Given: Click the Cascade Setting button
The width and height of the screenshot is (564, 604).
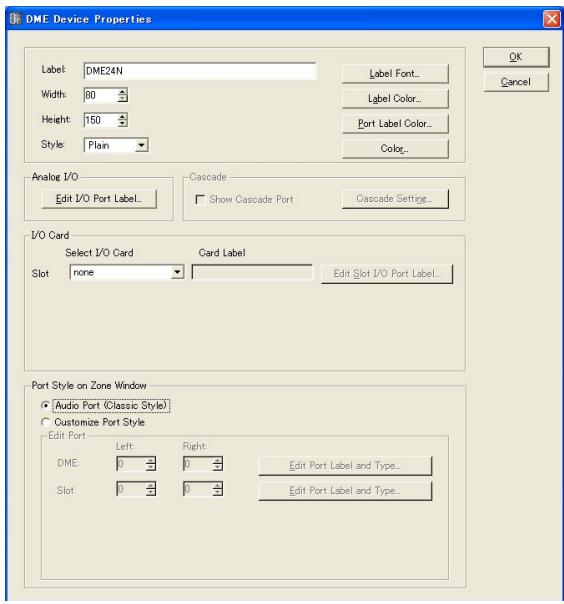Looking at the screenshot, I should (x=395, y=199).
